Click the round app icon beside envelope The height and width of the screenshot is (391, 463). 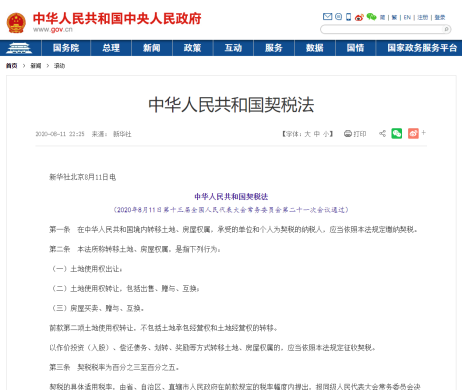338,17
